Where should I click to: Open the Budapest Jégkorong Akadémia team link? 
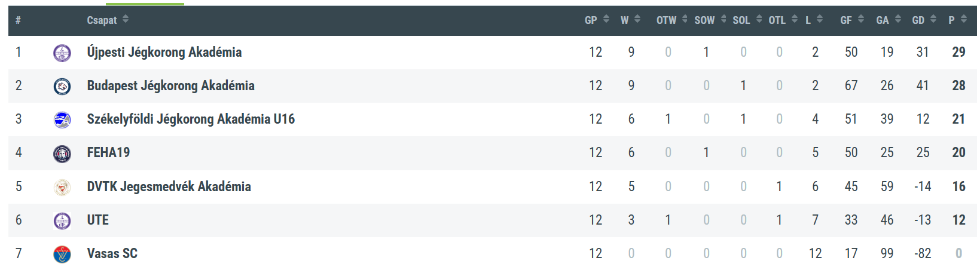(171, 86)
